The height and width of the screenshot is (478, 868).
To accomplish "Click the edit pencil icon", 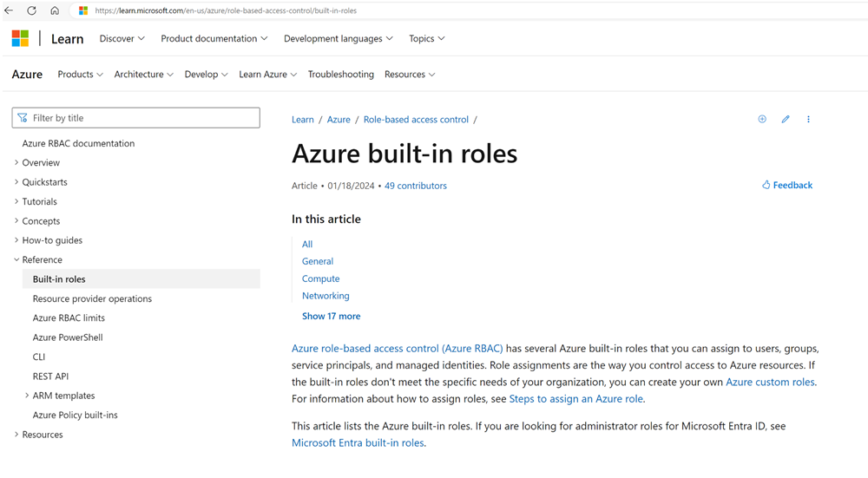I will point(786,119).
